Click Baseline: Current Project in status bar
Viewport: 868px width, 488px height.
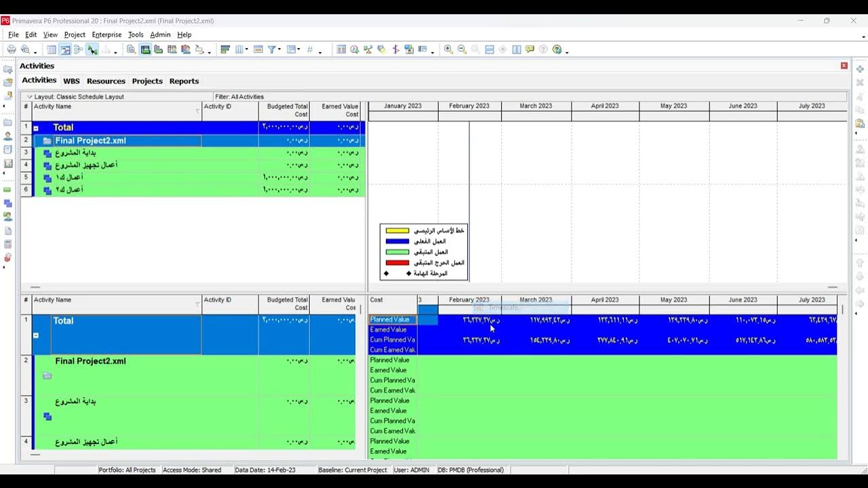coord(353,470)
